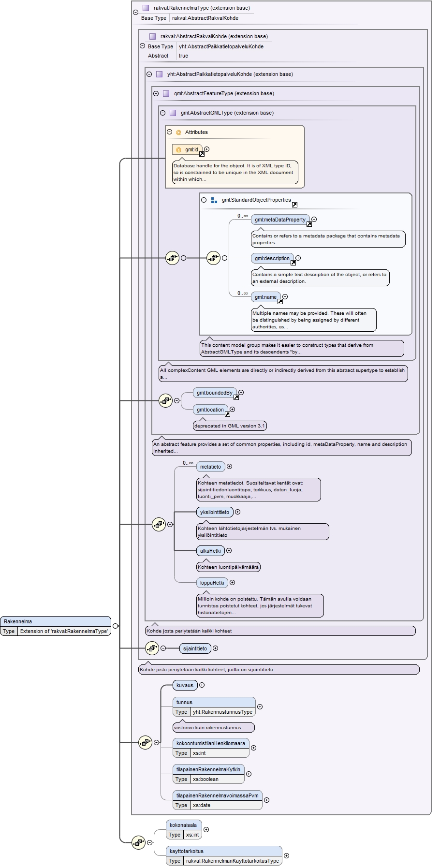440x868 pixels.
Task: Select sequence icon beside sijaintitieto
Action: (152, 648)
